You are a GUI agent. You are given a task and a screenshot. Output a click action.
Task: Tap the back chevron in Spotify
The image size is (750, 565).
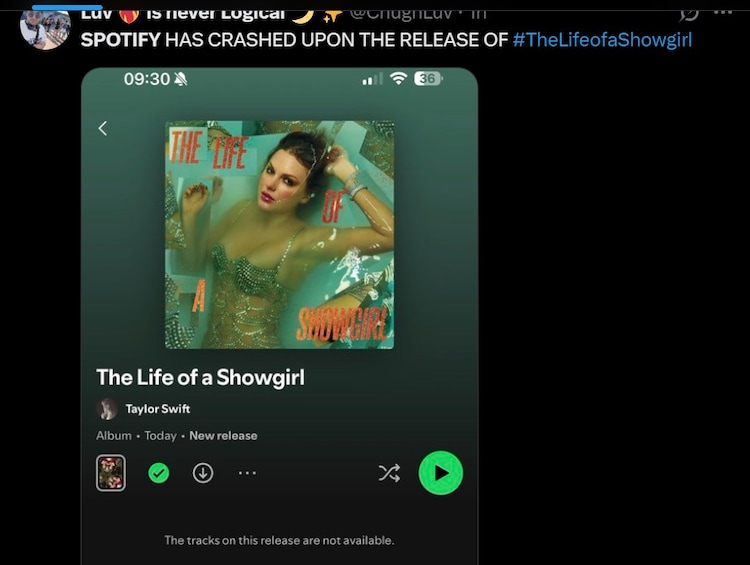pos(102,128)
